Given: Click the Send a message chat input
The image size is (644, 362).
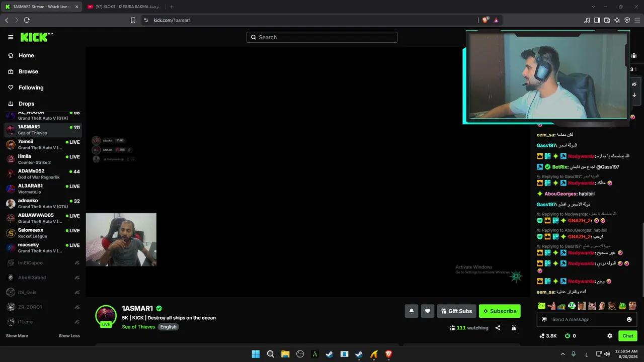Looking at the screenshot, I should tap(587, 319).
